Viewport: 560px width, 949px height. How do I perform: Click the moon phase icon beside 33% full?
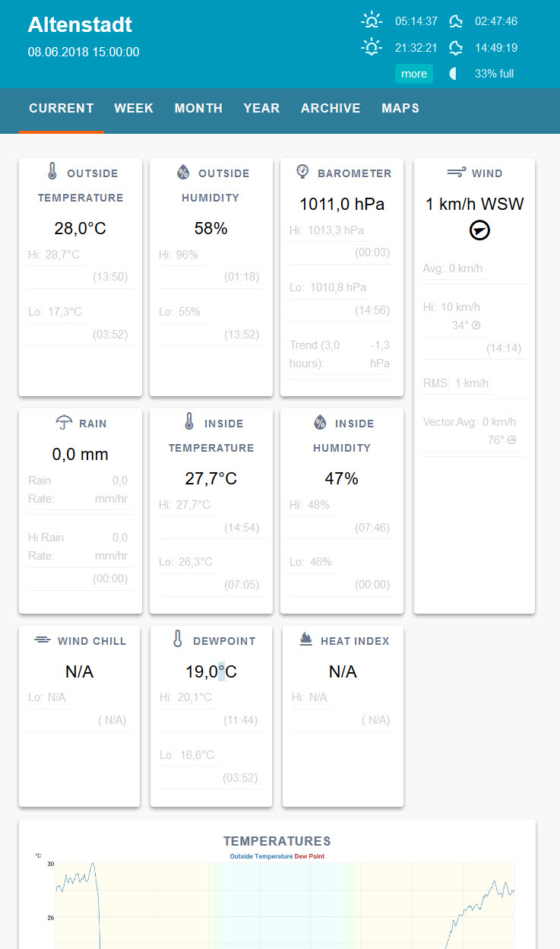[x=454, y=74]
